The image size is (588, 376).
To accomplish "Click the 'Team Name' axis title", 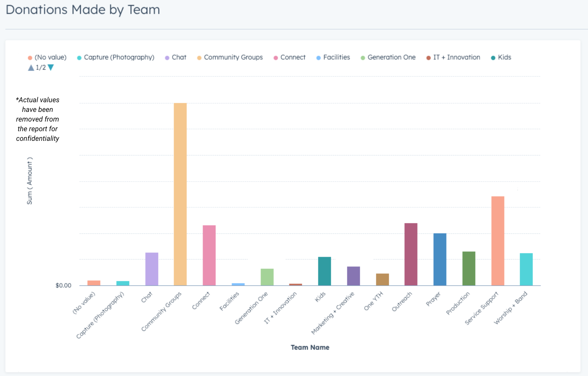I will pos(310,347).
